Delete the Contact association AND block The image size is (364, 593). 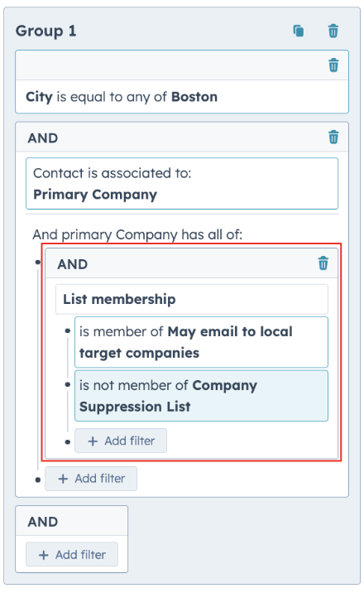(x=333, y=137)
